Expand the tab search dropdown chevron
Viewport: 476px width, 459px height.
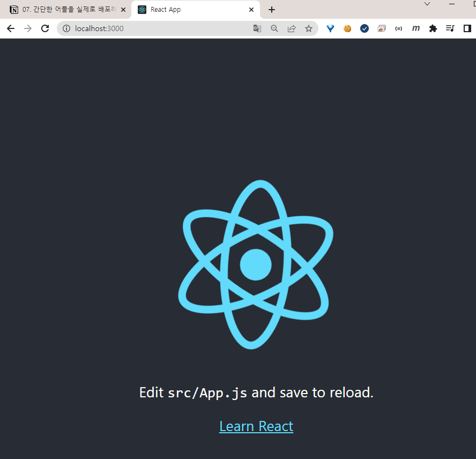tap(427, 4)
